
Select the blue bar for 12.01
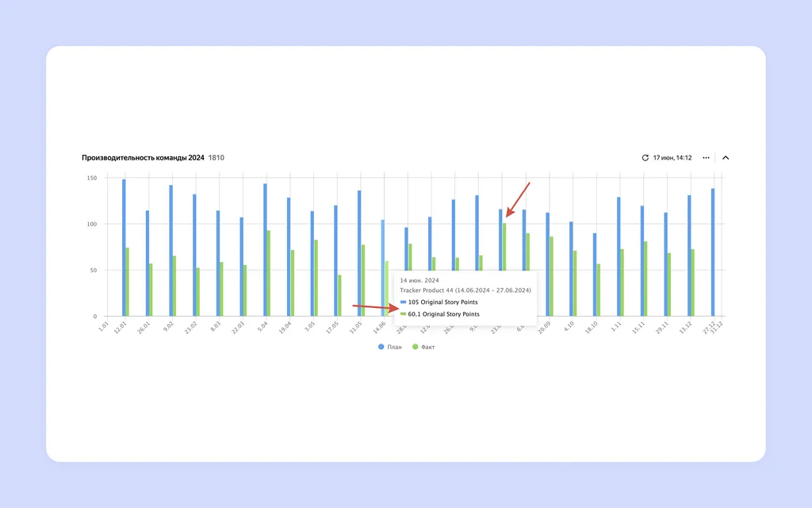pyautogui.click(x=124, y=248)
